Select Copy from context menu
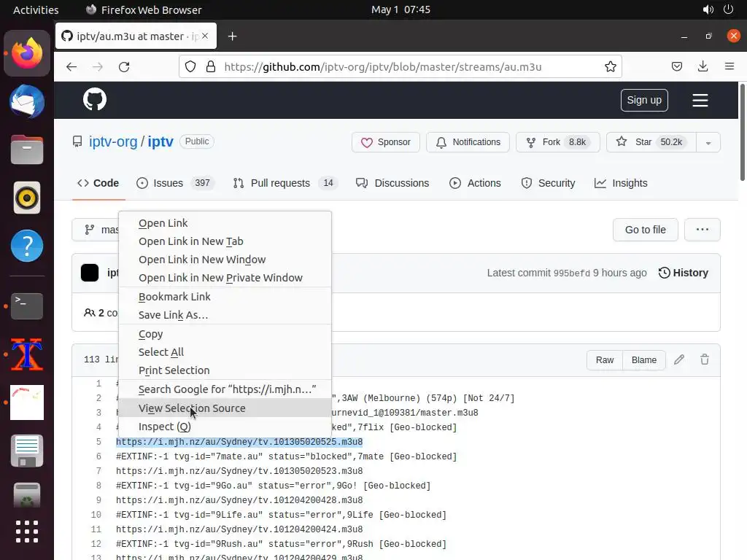 pos(225,334)
